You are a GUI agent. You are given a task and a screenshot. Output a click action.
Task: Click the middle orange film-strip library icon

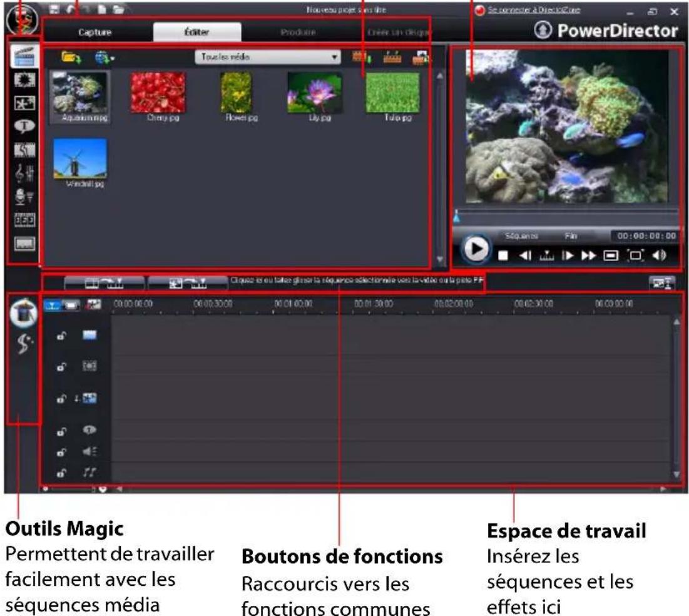click(x=392, y=57)
